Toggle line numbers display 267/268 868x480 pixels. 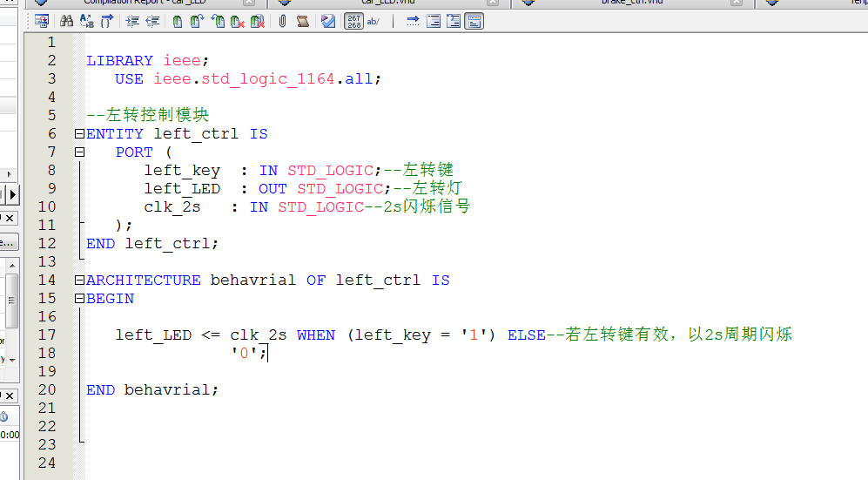point(353,21)
